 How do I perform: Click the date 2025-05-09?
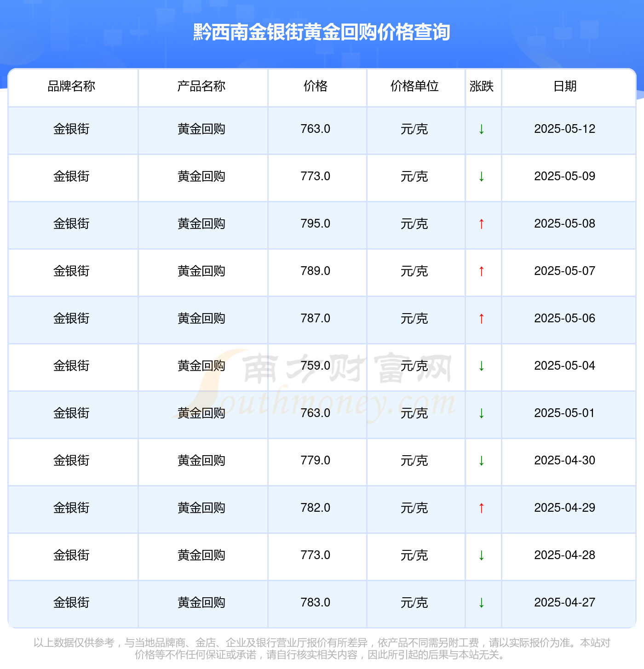(x=565, y=177)
